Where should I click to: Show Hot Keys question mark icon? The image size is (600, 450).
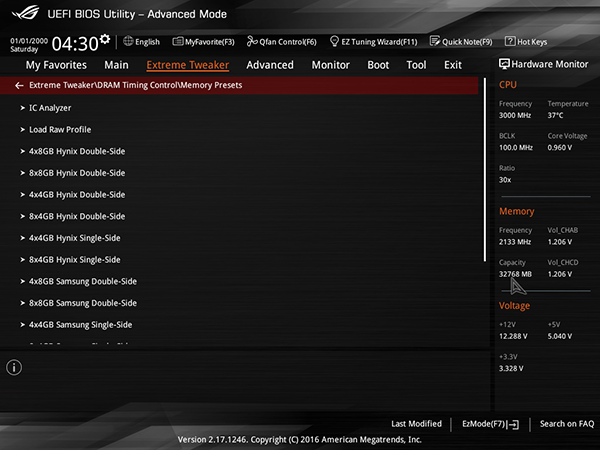point(510,41)
